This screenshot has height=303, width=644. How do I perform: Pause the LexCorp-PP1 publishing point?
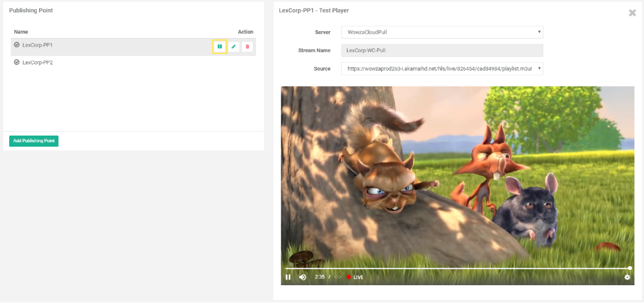[219, 47]
